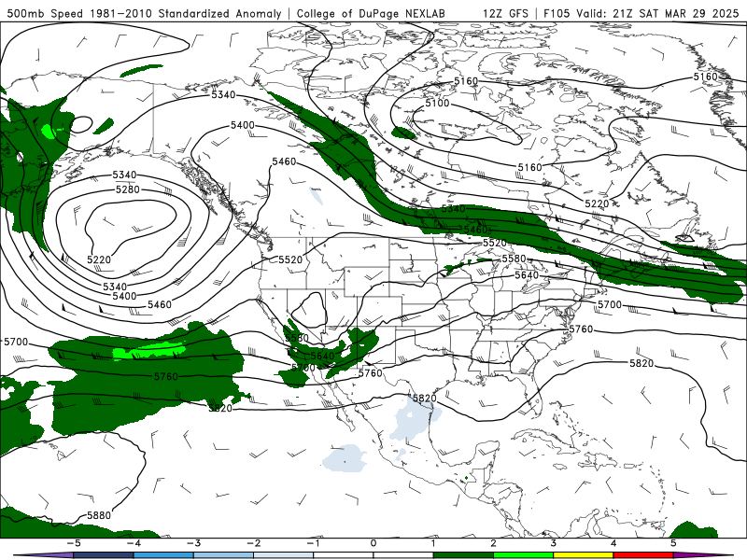Image resolution: width=747 pixels, height=560 pixels.
Task: Click the colorbar tick label '-1'
Action: pyautogui.click(x=314, y=543)
